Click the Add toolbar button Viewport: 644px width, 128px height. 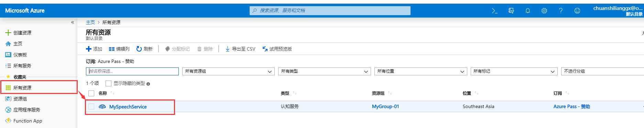coord(94,49)
